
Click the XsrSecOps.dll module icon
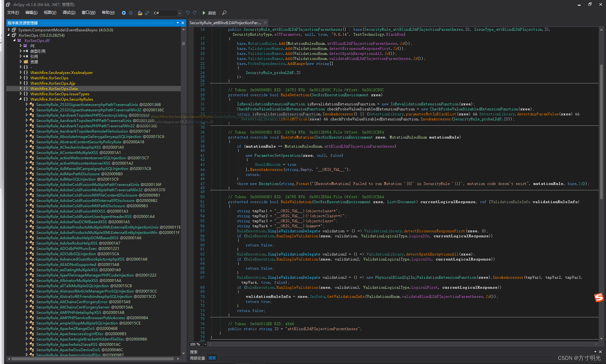(20, 40)
